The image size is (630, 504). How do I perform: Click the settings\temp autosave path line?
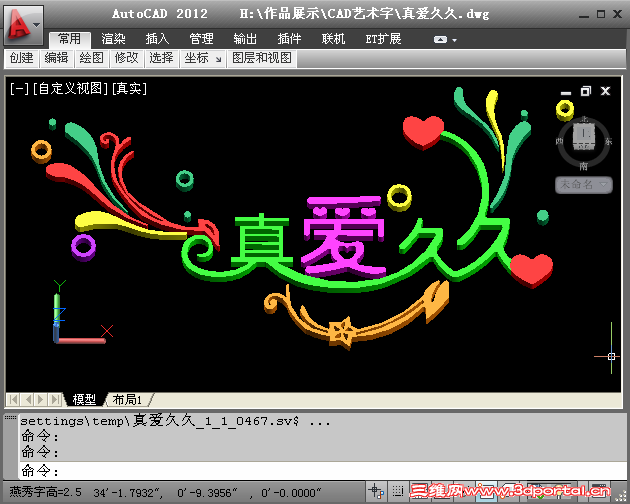click(175, 421)
